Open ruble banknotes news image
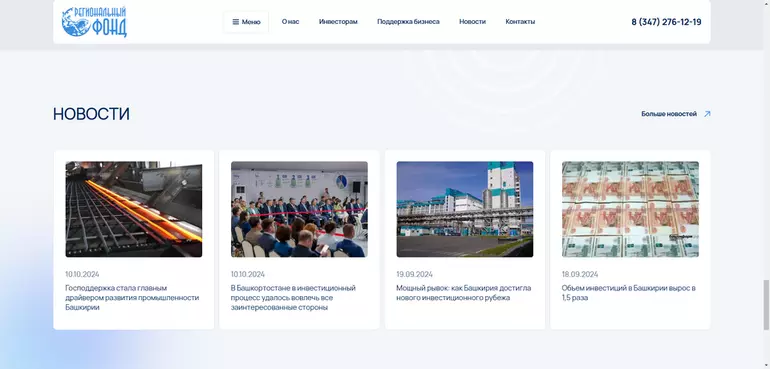Image resolution: width=770 pixels, height=369 pixels. click(630, 209)
